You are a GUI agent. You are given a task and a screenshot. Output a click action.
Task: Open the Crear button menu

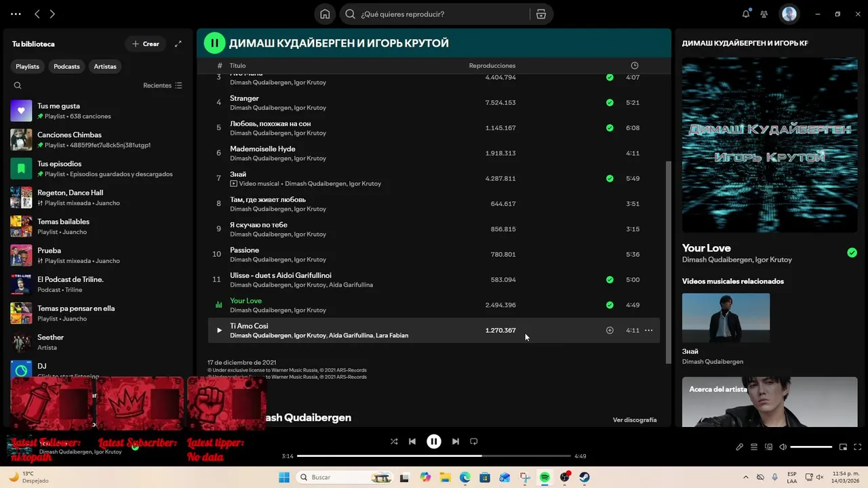pyautogui.click(x=146, y=44)
